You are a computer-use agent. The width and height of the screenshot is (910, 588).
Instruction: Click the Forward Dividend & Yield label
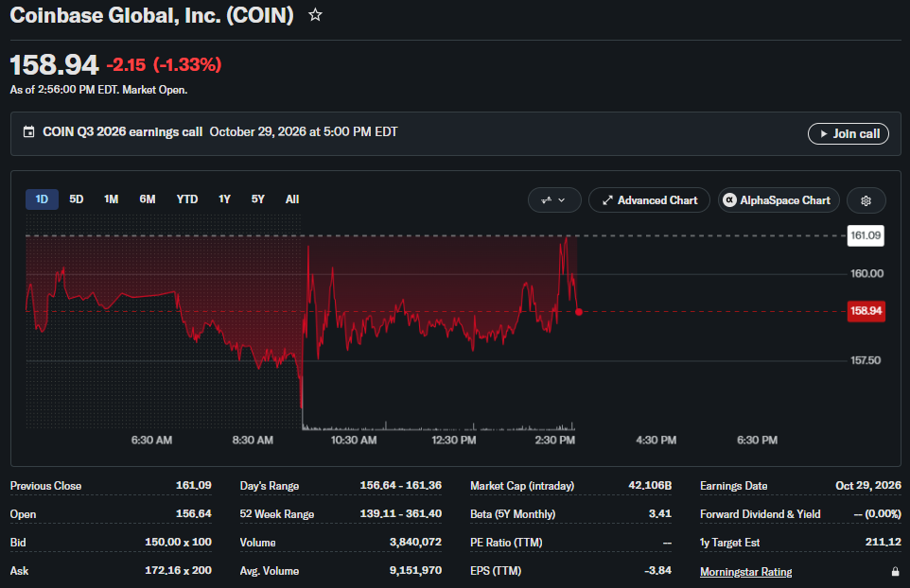tap(760, 514)
